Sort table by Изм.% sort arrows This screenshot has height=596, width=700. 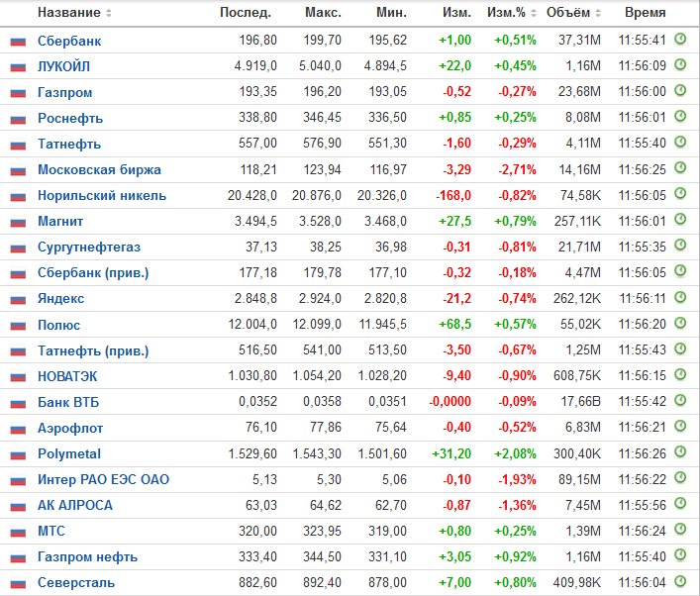[533, 13]
